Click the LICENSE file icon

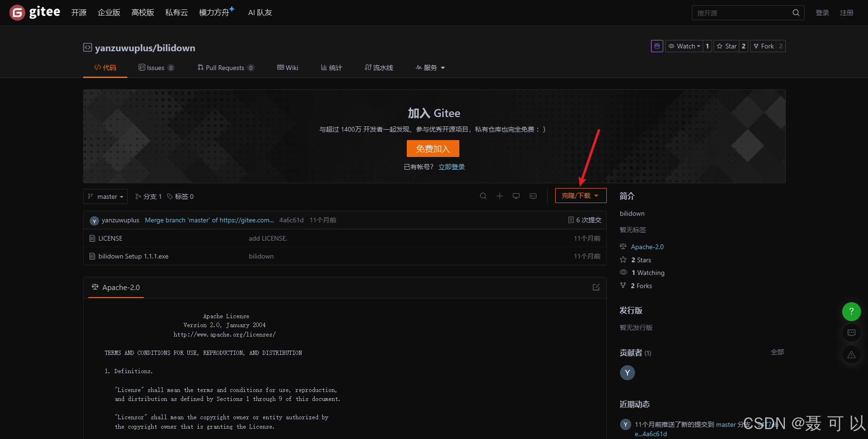click(x=92, y=238)
